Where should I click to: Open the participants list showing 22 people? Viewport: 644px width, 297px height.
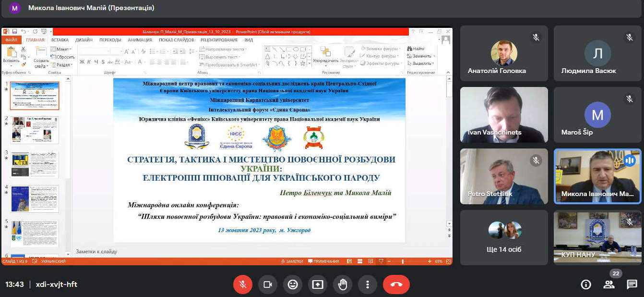point(609,285)
